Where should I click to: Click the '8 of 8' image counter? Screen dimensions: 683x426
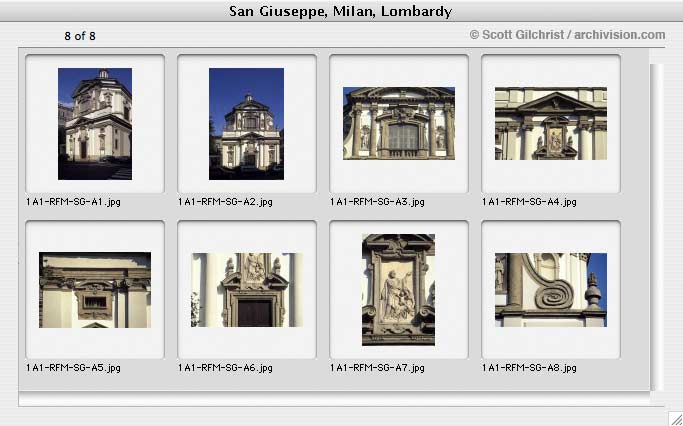pos(80,36)
